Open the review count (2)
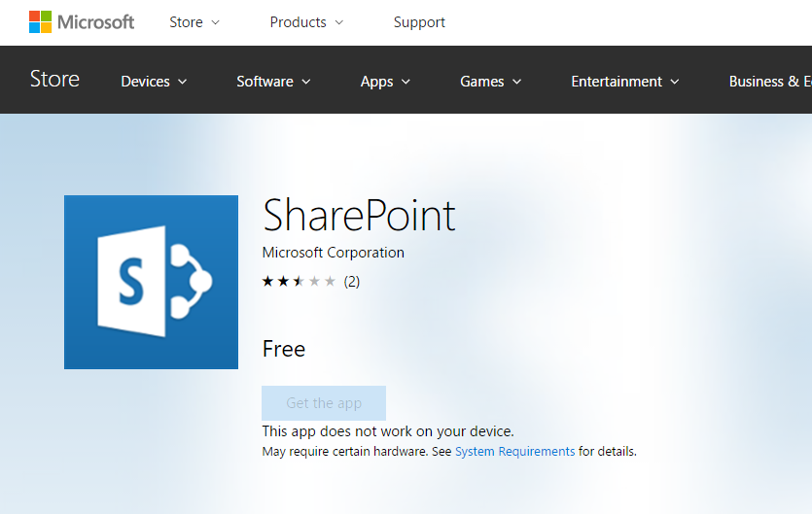Screen dimensions: 812x514 352,282
